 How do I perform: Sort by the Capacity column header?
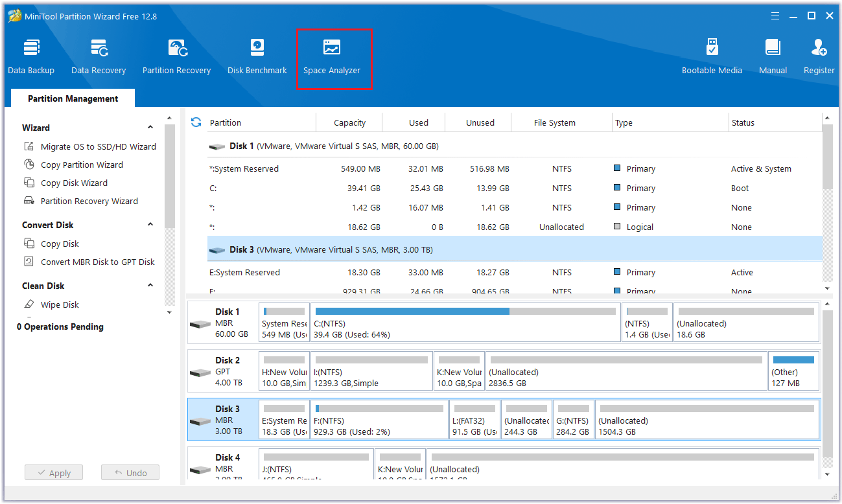click(x=349, y=122)
